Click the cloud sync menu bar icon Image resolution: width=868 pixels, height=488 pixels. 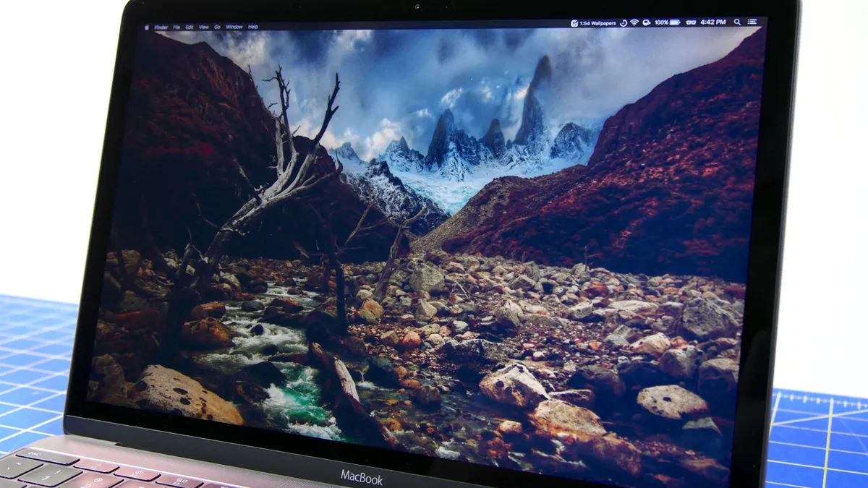646,22
